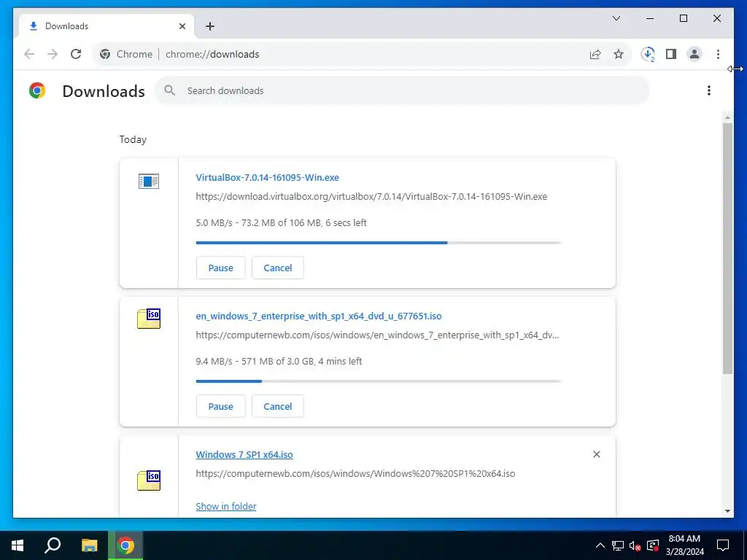
Task: Click the Forward navigation arrow
Action: (53, 54)
